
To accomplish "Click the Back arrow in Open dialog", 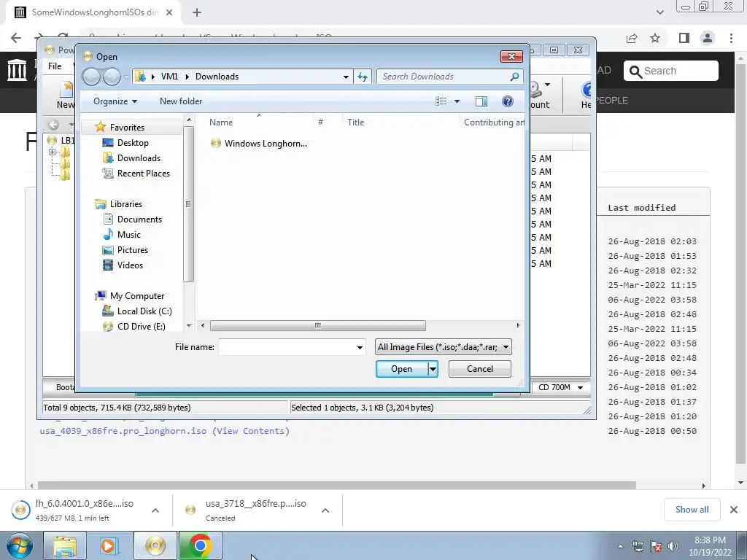I will pos(91,77).
